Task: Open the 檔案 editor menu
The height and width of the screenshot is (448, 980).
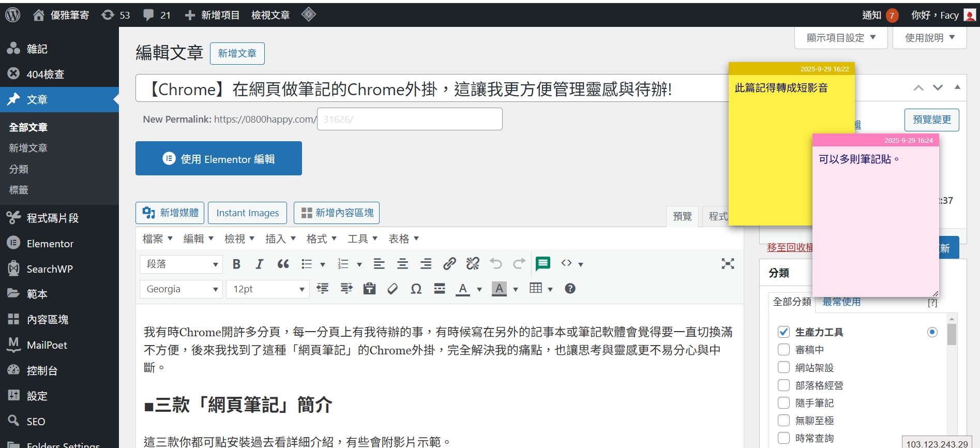Action: (157, 238)
